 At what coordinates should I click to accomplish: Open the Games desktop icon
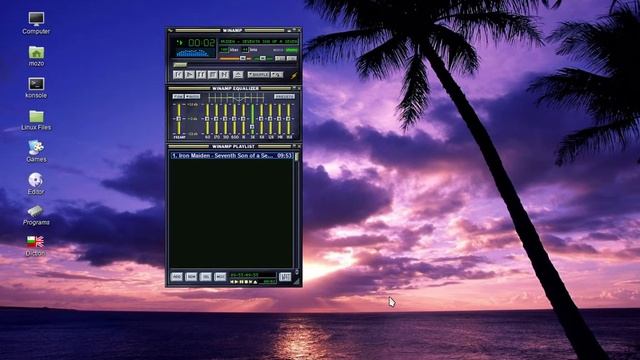(36, 151)
